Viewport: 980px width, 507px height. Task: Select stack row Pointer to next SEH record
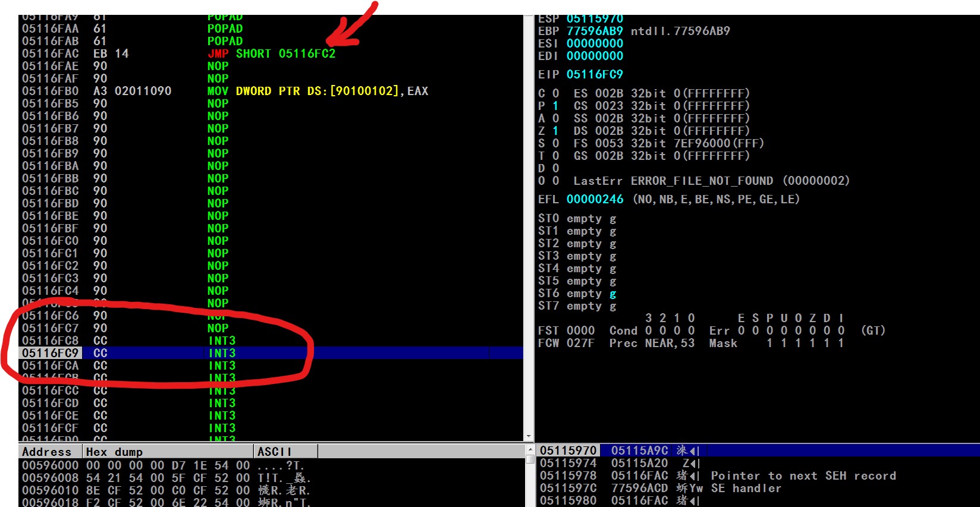point(758,475)
